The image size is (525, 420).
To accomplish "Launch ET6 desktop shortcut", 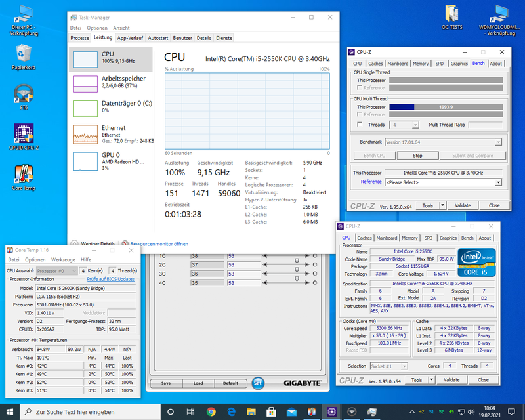I will (24, 97).
